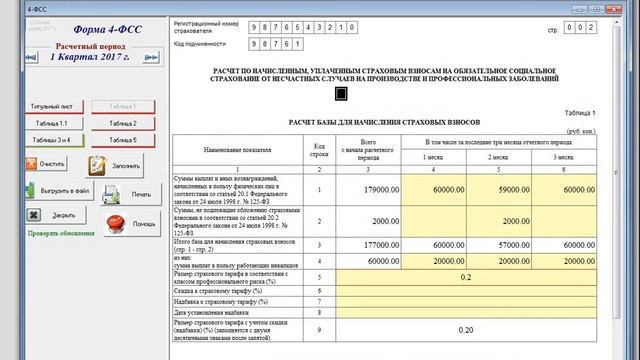Click the Закрыть button

(x=56, y=215)
